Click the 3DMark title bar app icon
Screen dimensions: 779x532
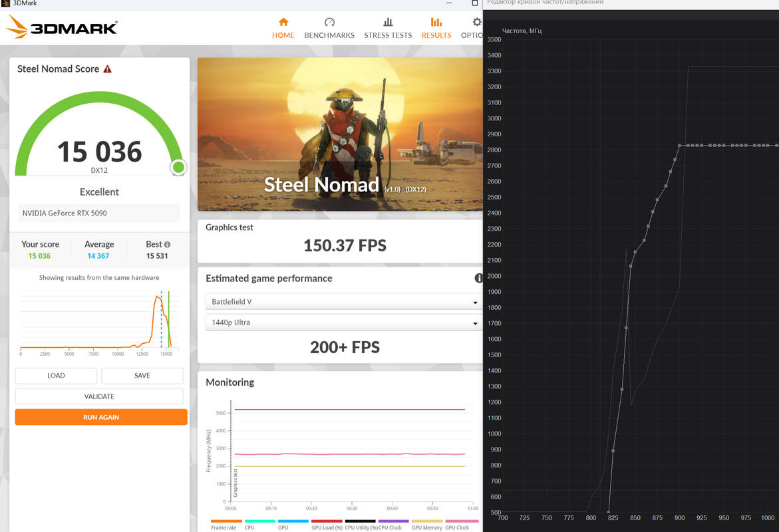[x=5, y=3]
